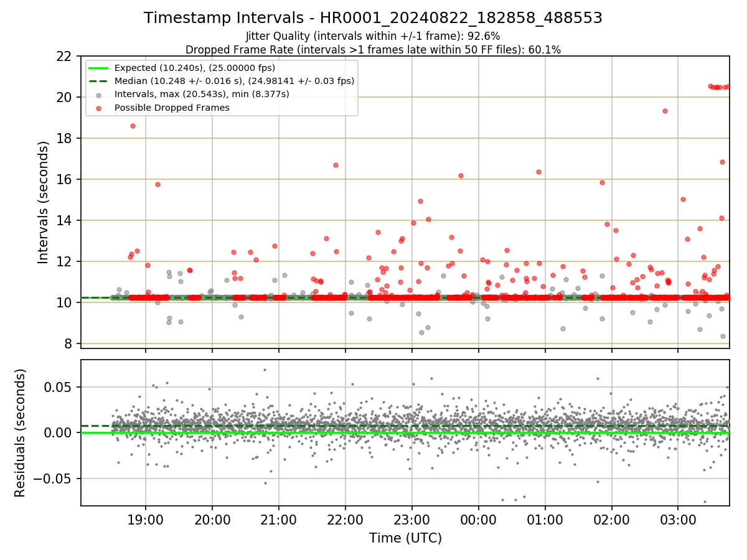Click the red outlier point near 19.3 seconds
747x560 pixels.
(x=665, y=111)
